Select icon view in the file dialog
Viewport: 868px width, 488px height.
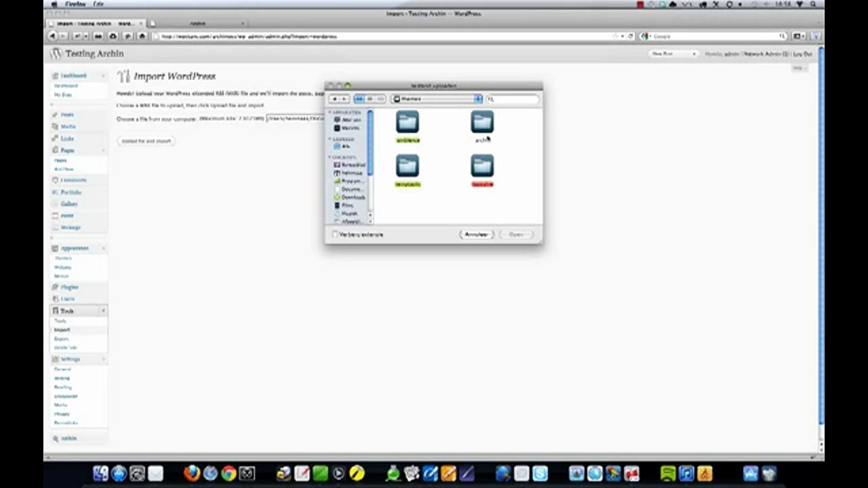pos(359,99)
